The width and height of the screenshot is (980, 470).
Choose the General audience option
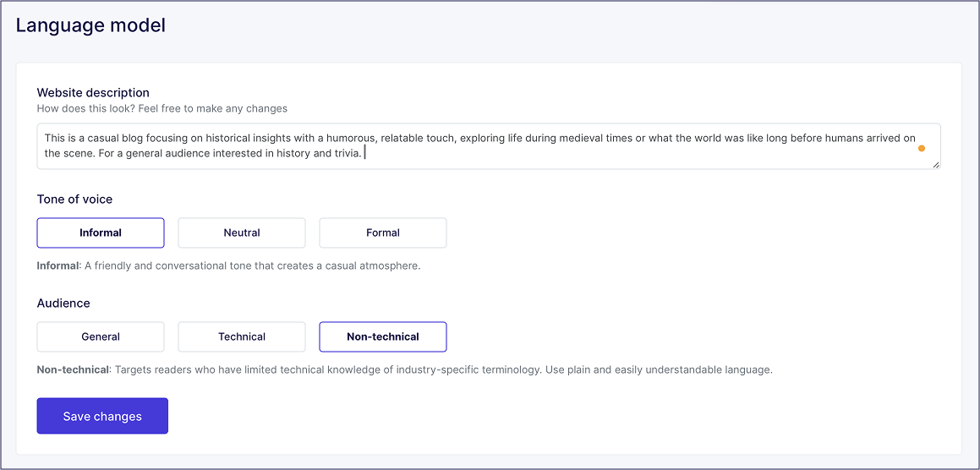click(x=101, y=337)
